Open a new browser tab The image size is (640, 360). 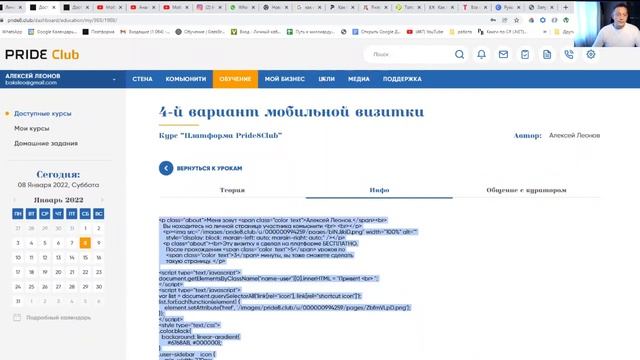[x=565, y=7]
